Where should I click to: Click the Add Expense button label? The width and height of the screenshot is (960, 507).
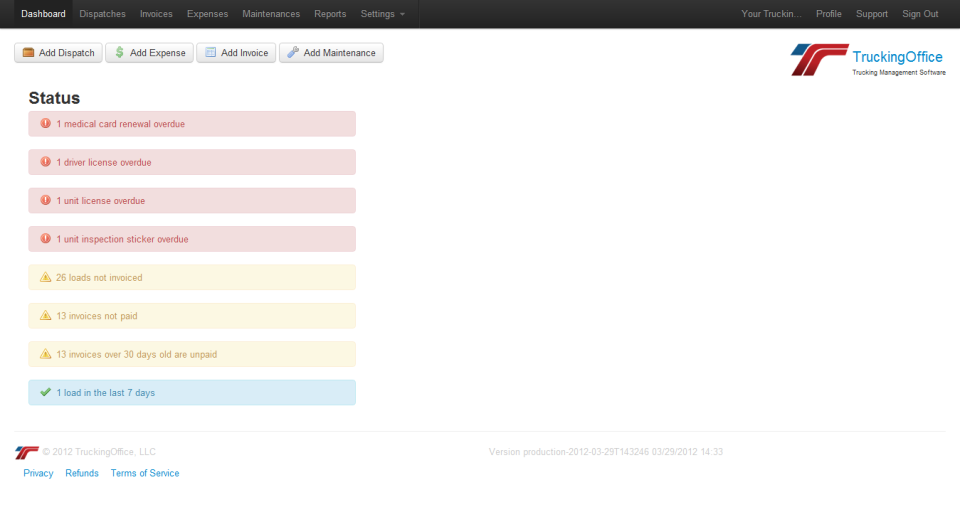(x=157, y=53)
